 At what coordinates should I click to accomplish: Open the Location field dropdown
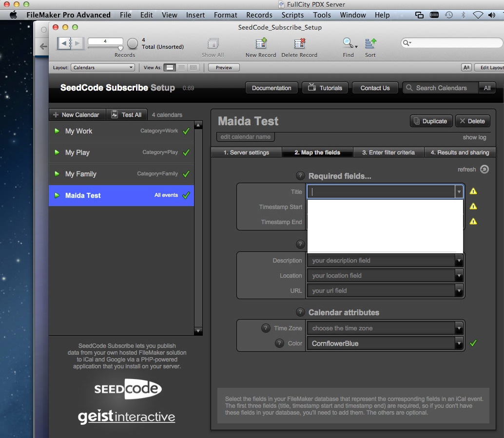pos(459,275)
